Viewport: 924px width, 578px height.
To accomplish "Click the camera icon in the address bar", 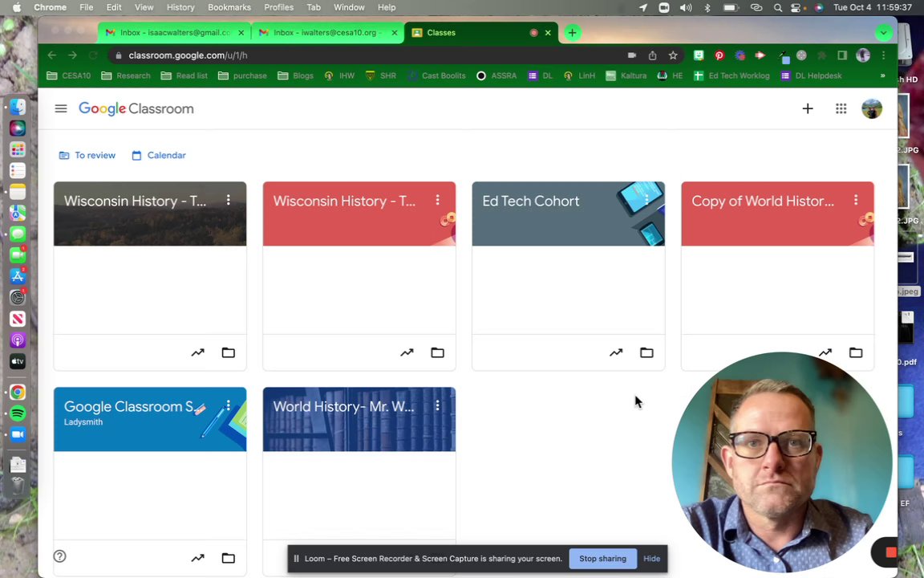I will pos(632,55).
